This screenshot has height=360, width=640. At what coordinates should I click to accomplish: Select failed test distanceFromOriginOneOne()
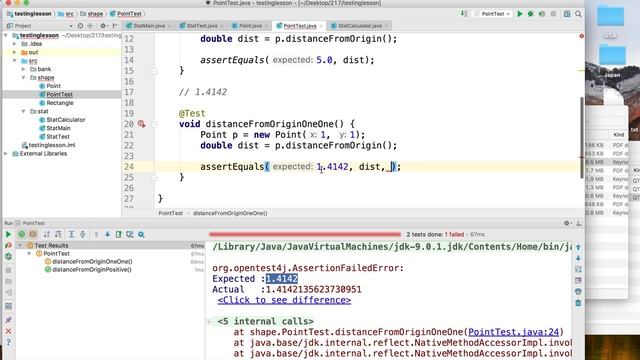tap(89, 261)
